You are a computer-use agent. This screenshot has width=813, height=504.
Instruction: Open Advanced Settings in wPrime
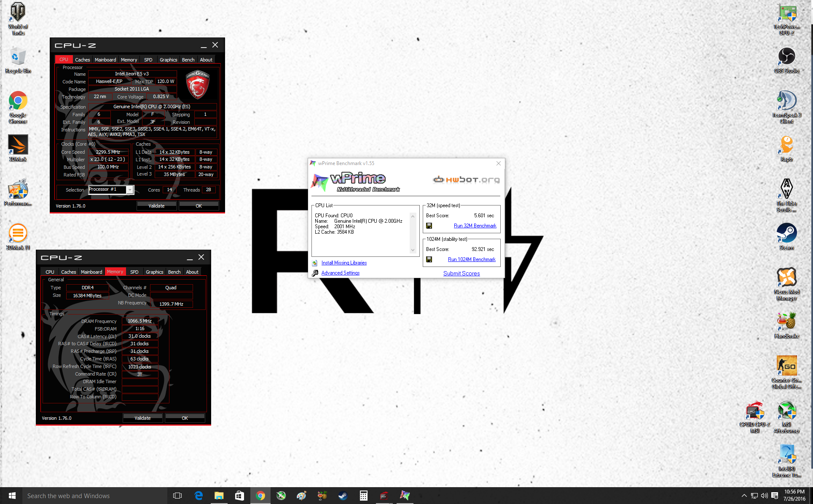(341, 273)
